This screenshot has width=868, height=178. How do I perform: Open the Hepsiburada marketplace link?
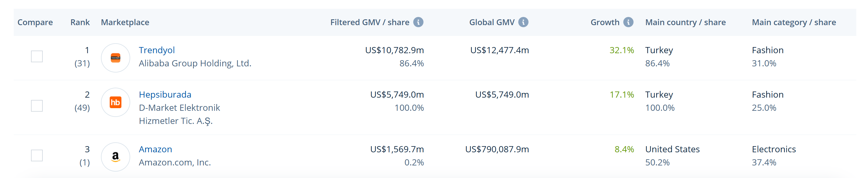coord(165,94)
